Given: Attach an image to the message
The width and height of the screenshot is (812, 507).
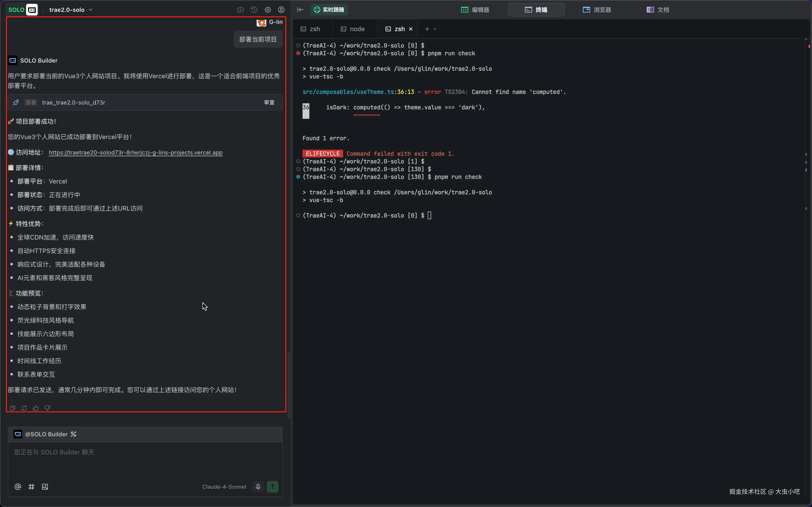Looking at the screenshot, I should point(45,486).
